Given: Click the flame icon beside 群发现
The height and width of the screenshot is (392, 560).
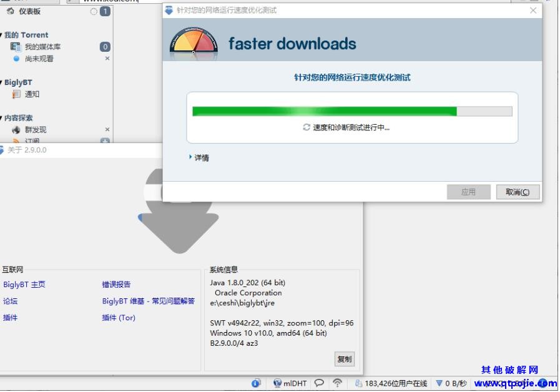Looking at the screenshot, I should (16, 130).
